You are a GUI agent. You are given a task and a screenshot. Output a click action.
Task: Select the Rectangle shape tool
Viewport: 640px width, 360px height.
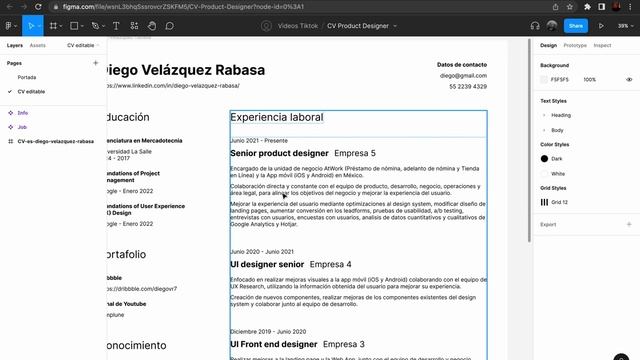pos(74,26)
